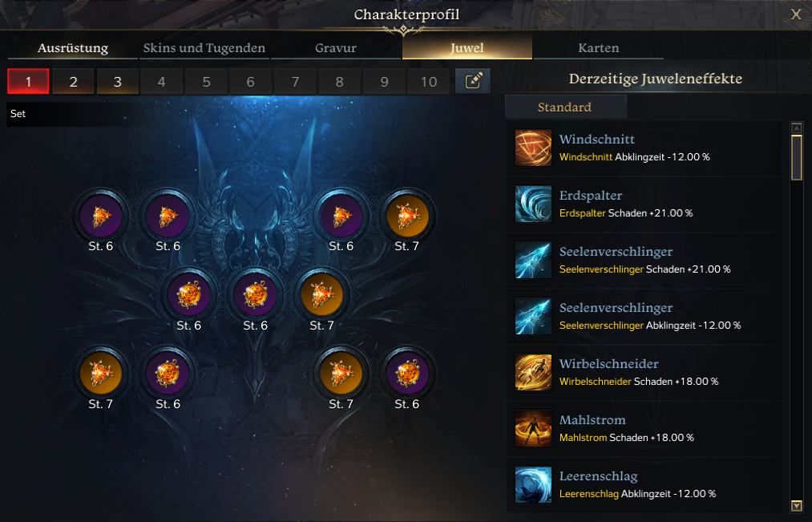Click the Leerenschlag skill icon
812x522 pixels.
click(x=533, y=484)
